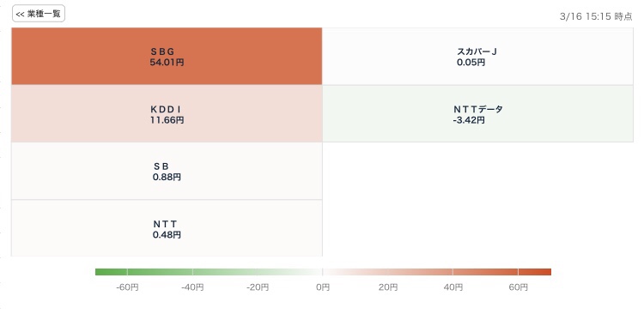Click the 3/16 15:15 時点 timestamp
This screenshot has height=314, width=644.
(x=596, y=16)
